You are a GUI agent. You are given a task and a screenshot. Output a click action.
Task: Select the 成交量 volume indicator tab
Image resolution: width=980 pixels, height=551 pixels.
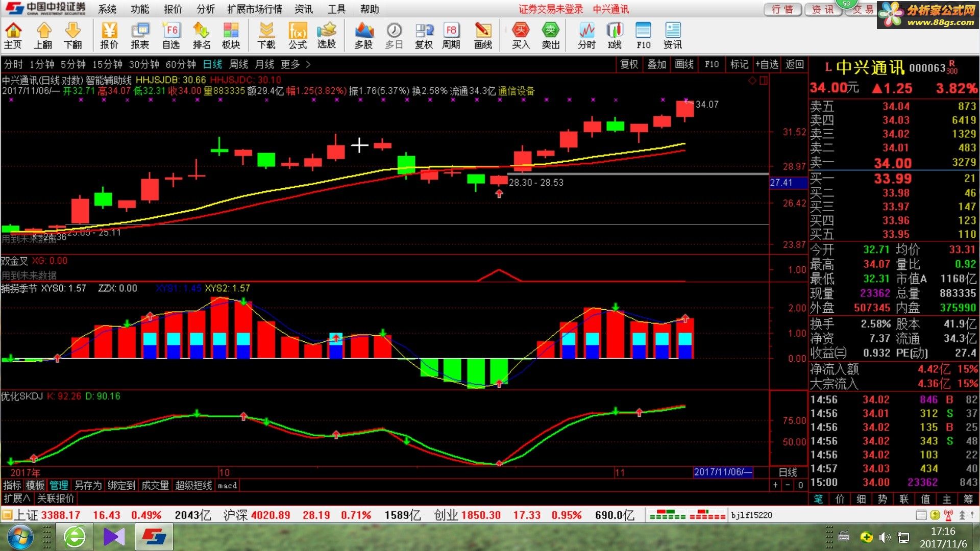[155, 485]
